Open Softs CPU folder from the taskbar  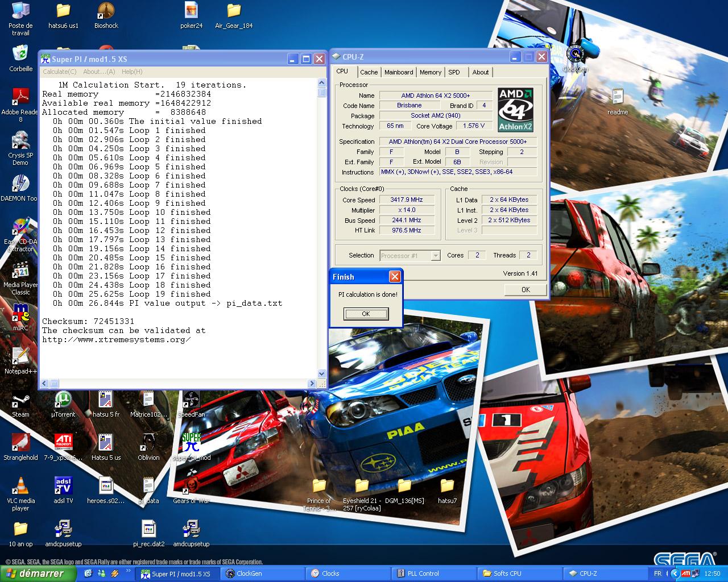point(520,573)
